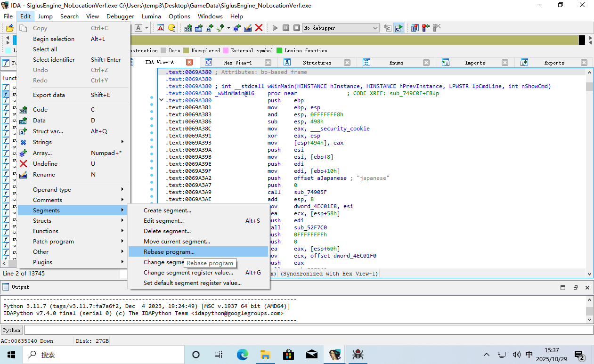Click the green-plus Data toolbar icon

click(x=198, y=28)
